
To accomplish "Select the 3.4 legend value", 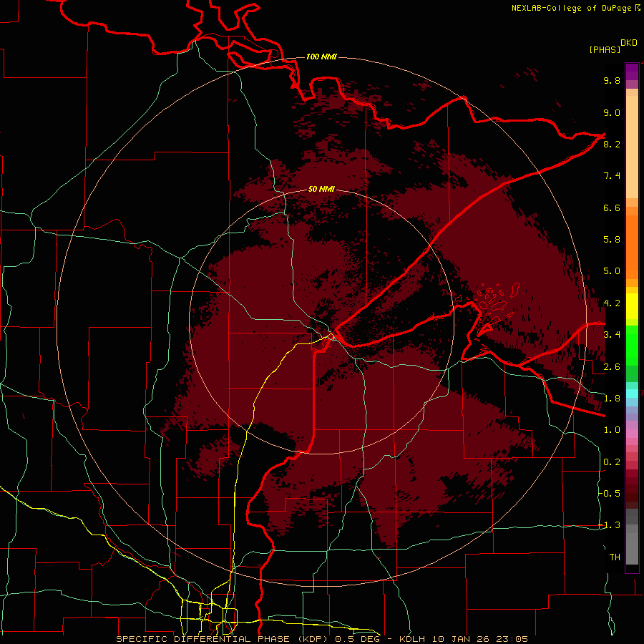I will click(612, 335).
